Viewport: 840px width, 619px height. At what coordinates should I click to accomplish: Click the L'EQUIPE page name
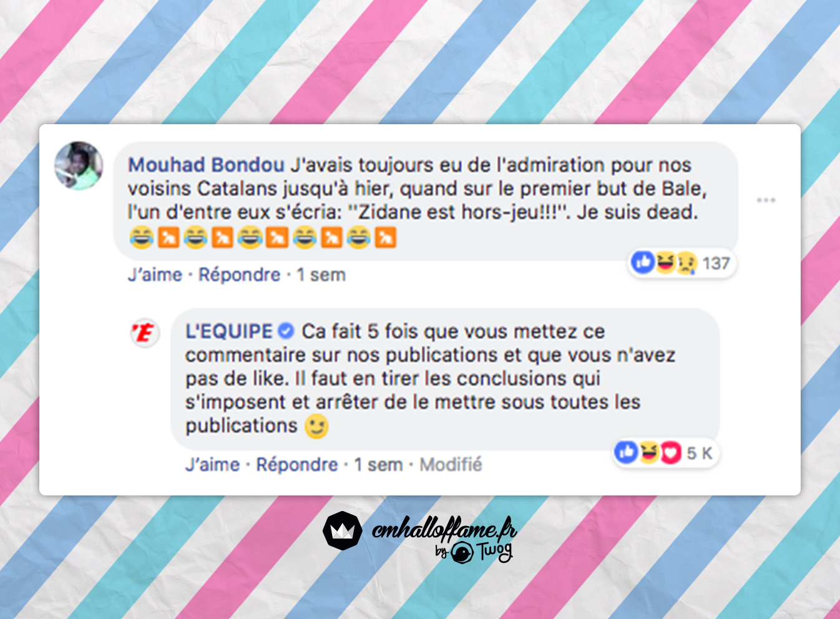click(x=229, y=331)
